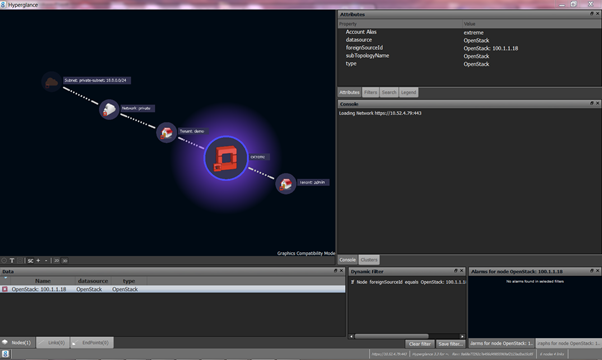
Task: Switch to the Console tab
Action: pos(348,260)
